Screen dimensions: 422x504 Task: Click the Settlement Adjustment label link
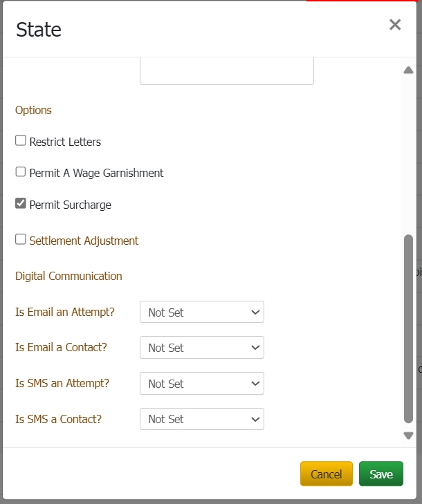pos(84,241)
